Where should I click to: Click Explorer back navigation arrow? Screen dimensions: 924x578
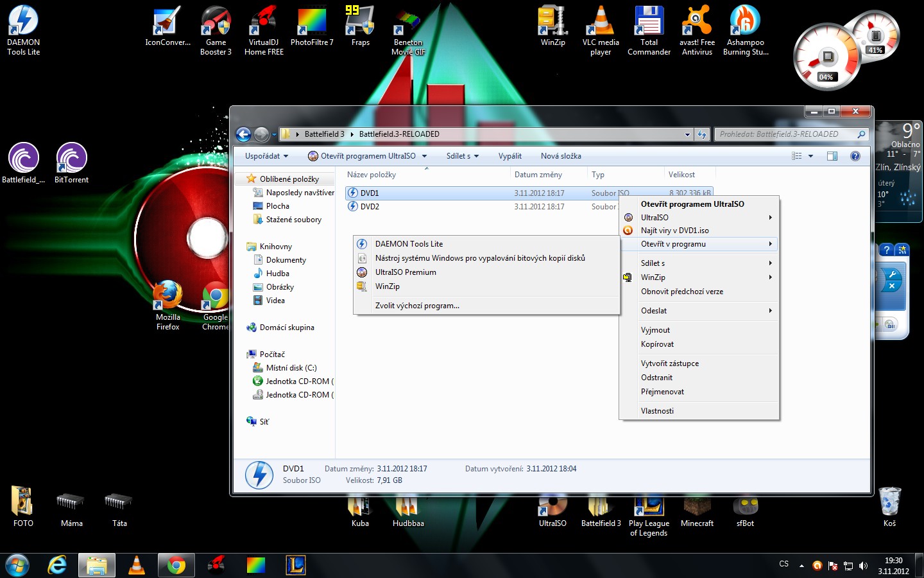click(243, 134)
